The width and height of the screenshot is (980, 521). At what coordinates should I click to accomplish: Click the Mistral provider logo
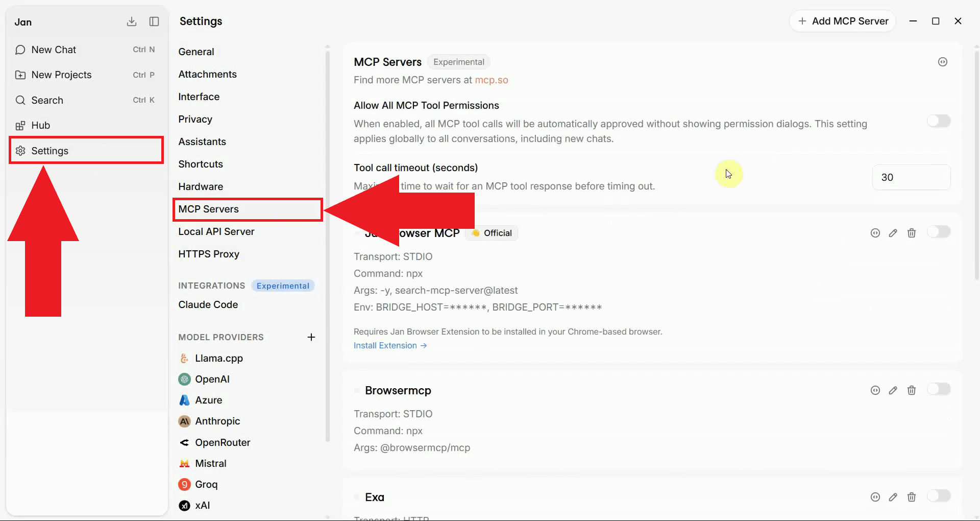click(184, 464)
